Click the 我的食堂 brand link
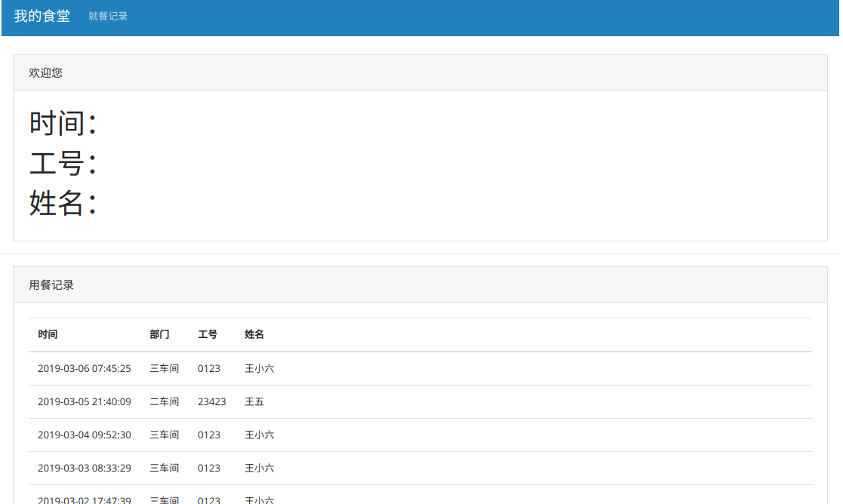Screen dimensions: 843x504 tap(42, 16)
